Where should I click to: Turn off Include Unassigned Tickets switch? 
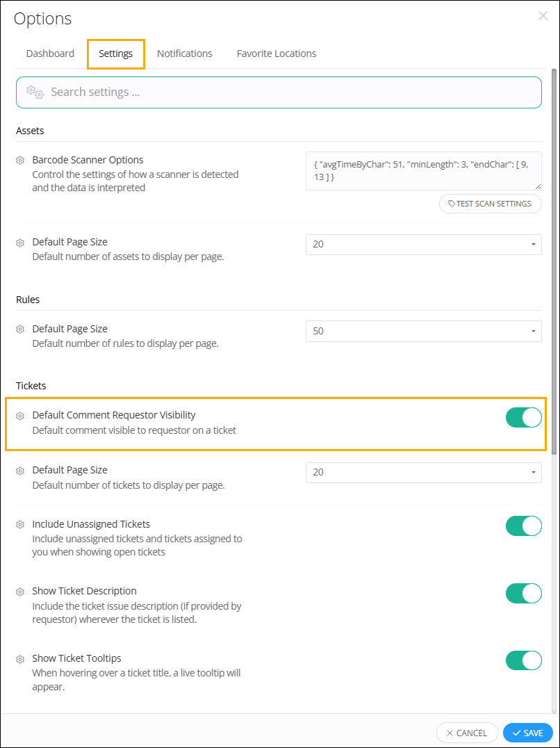[x=524, y=526]
